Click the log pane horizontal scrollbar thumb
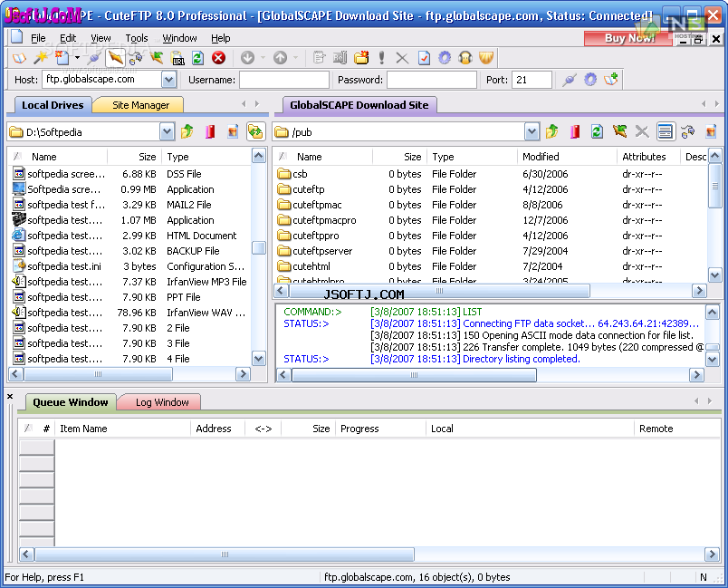 [x=414, y=375]
